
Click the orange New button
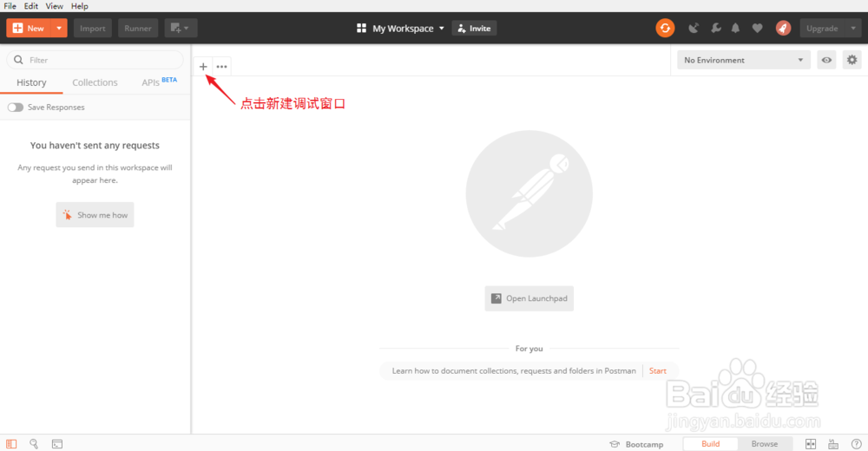pos(29,29)
